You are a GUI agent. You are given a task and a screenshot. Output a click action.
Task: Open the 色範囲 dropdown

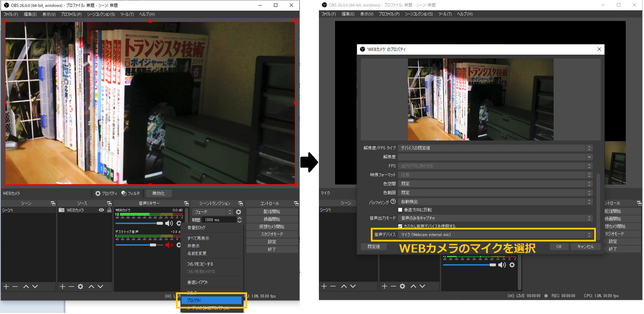click(x=495, y=193)
